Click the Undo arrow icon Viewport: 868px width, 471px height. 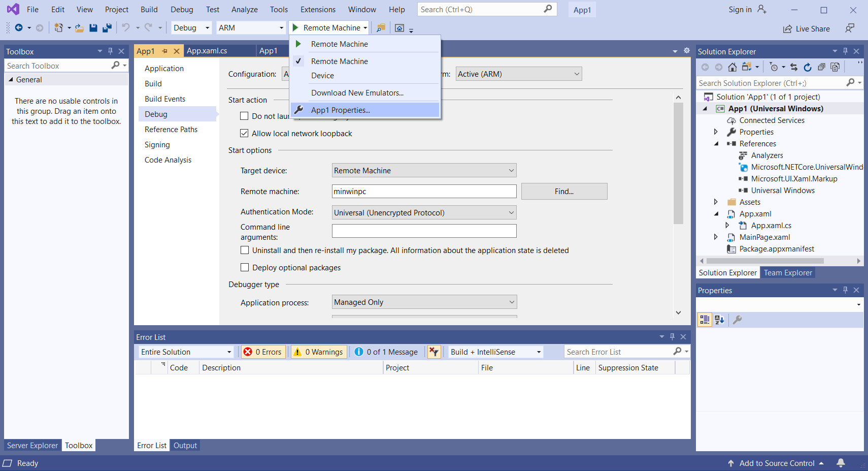pos(126,28)
